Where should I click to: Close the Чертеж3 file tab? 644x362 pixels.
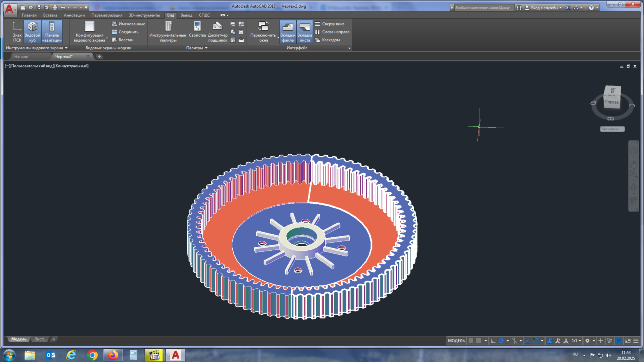click(87, 56)
